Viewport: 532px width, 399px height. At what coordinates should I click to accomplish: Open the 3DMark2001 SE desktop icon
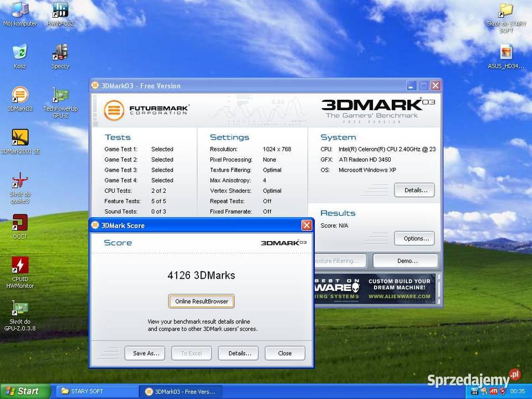point(20,138)
